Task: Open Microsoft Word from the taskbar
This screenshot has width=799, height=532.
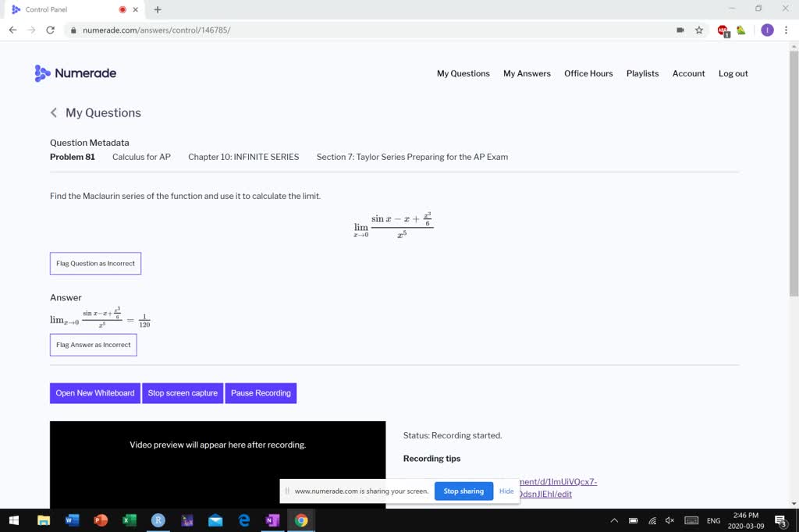Action: point(73,520)
